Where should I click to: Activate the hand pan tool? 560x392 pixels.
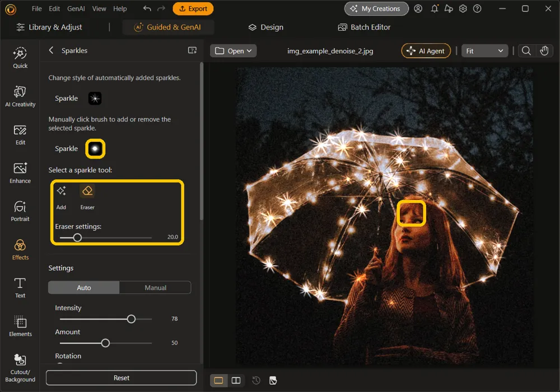[544, 51]
